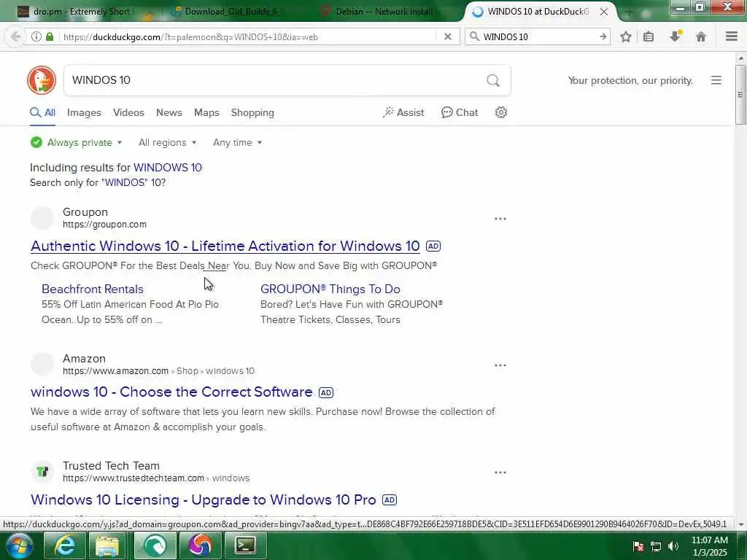The width and height of the screenshot is (747, 560).
Task: Click the network tray icon
Action: coord(656,547)
